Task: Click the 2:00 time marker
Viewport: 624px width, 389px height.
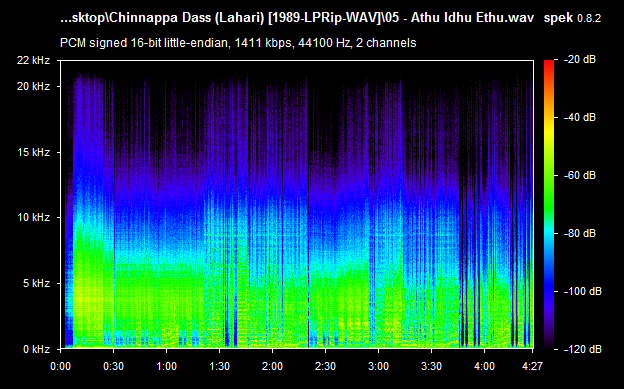Action: click(272, 366)
